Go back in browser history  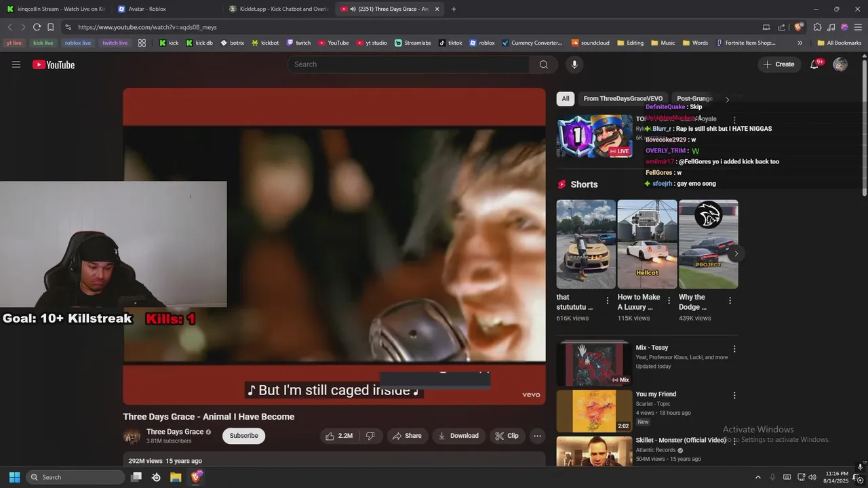(x=9, y=27)
